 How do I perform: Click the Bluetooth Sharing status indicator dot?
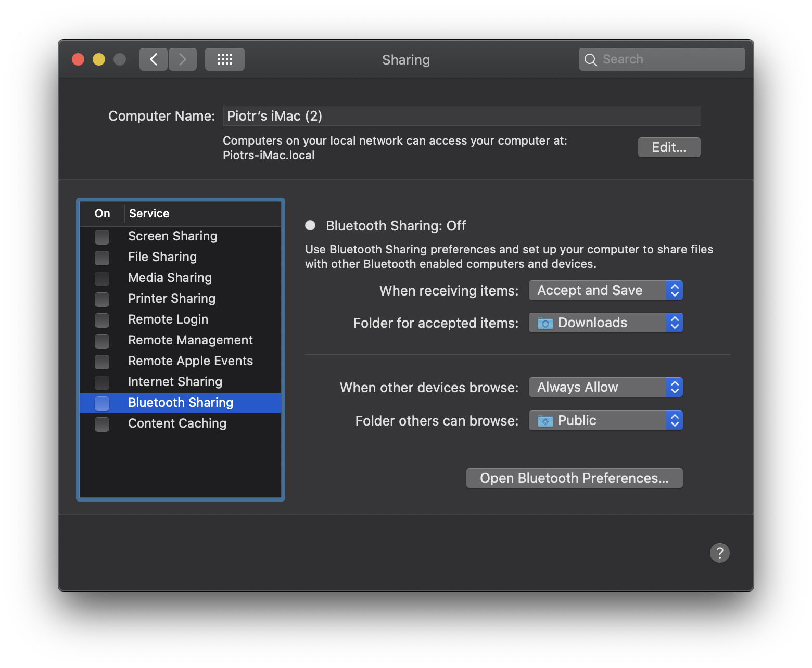pos(310,225)
